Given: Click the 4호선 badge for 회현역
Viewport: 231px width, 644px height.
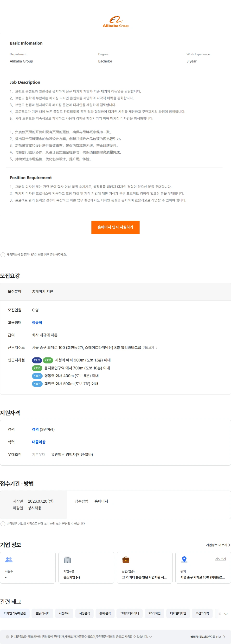Looking at the screenshot, I should coord(37,384).
